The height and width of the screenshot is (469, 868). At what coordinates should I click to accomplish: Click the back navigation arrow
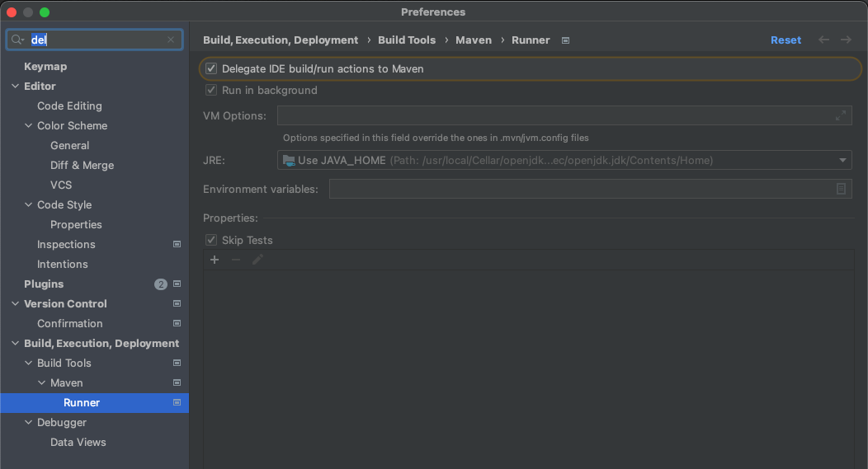(x=823, y=40)
